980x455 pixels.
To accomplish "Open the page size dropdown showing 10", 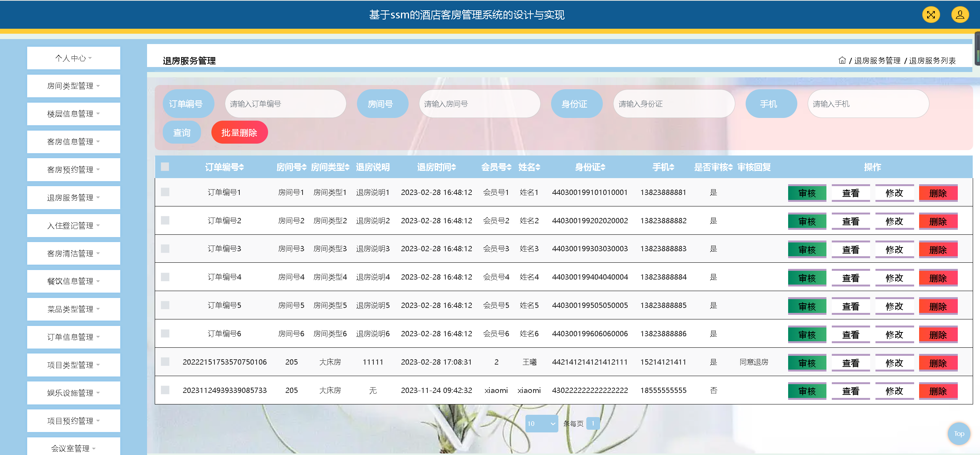I will coord(541,424).
